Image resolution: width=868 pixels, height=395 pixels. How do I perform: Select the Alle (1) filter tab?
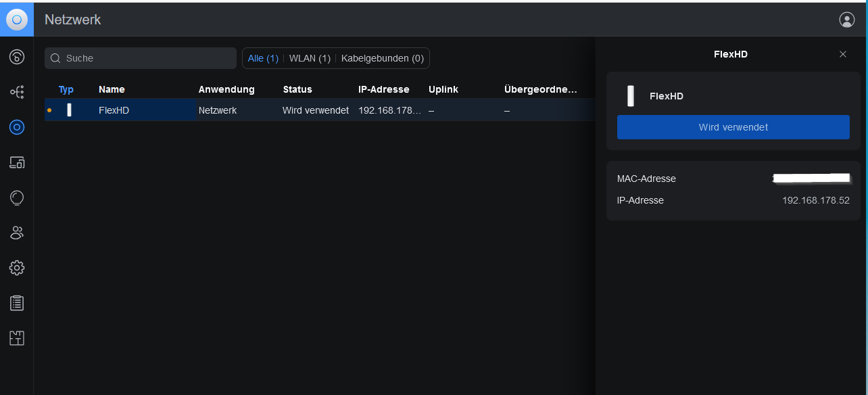(263, 58)
